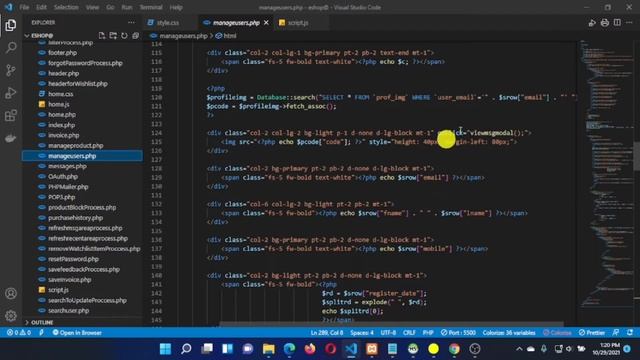Open script.js file in Explorer tree

(x=58, y=290)
